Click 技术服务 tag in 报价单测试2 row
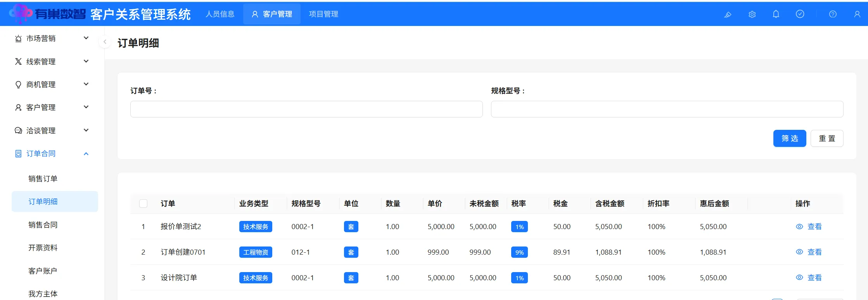The width and height of the screenshot is (868, 300). pos(256,227)
